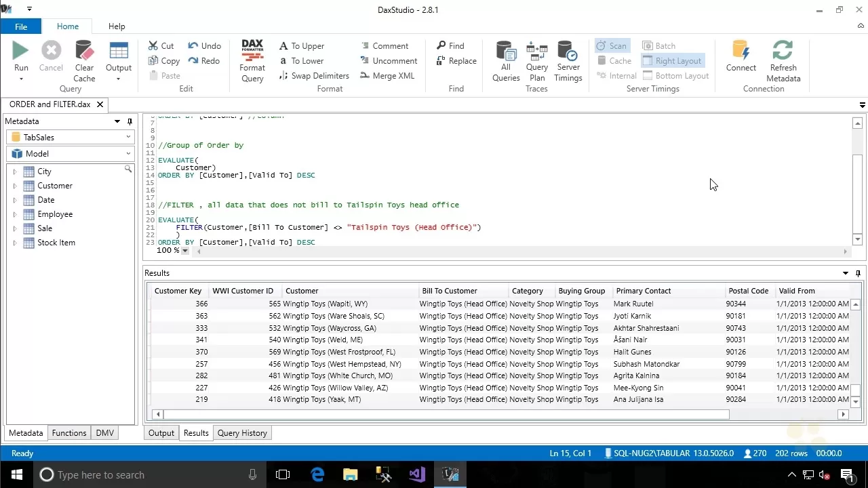Toggle the Scan server timings option
868x488 pixels.
612,45
